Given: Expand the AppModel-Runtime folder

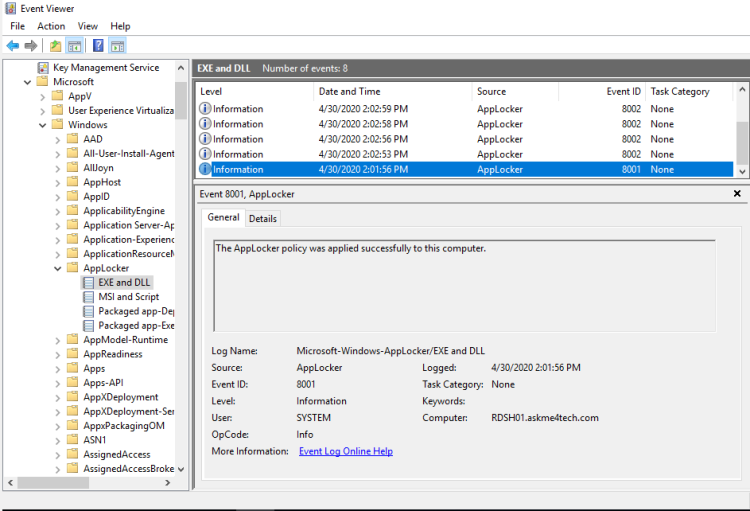Looking at the screenshot, I should click(57, 340).
